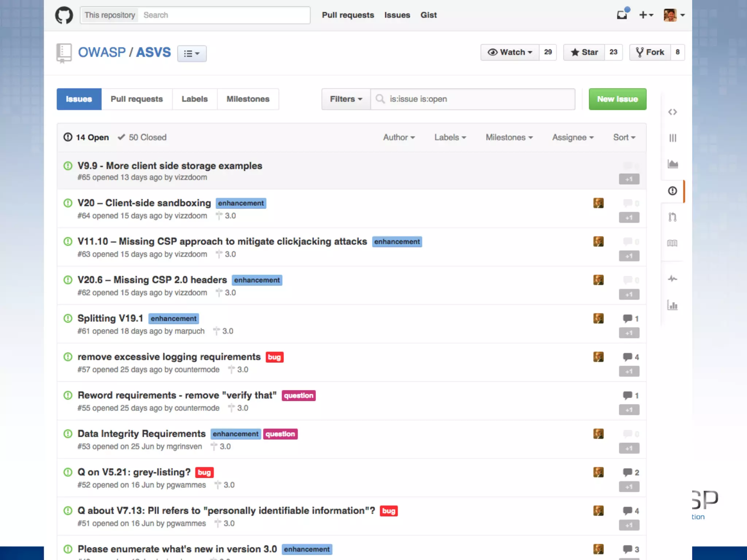The width and height of the screenshot is (747, 560).
Task: Open the Graphs bar chart sidebar icon
Action: pos(672,305)
